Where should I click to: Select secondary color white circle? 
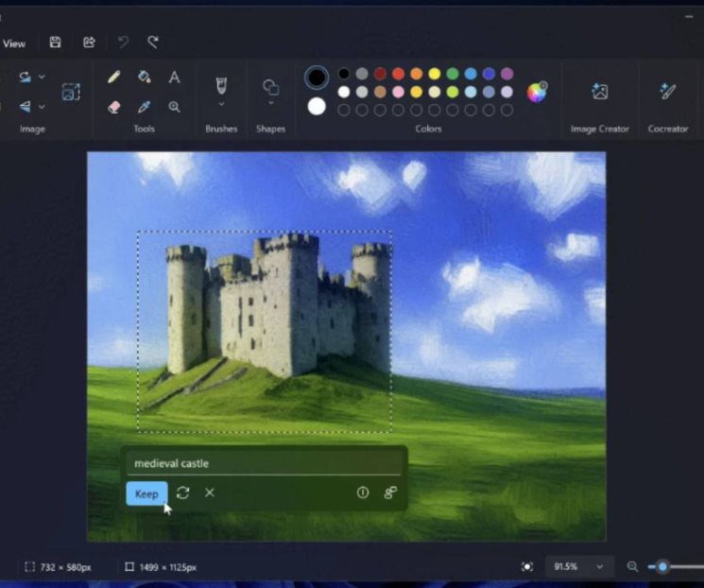coord(317,107)
